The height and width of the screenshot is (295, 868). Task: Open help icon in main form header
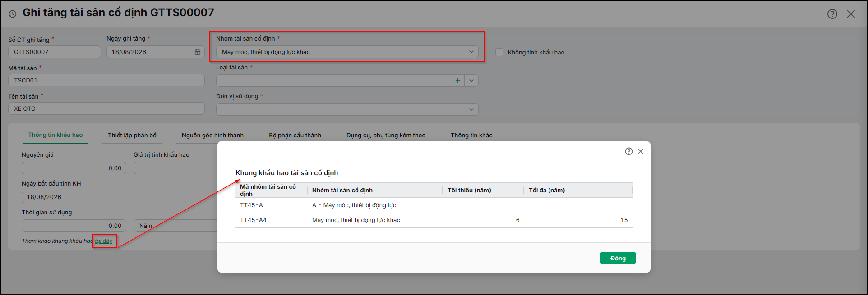pos(832,14)
